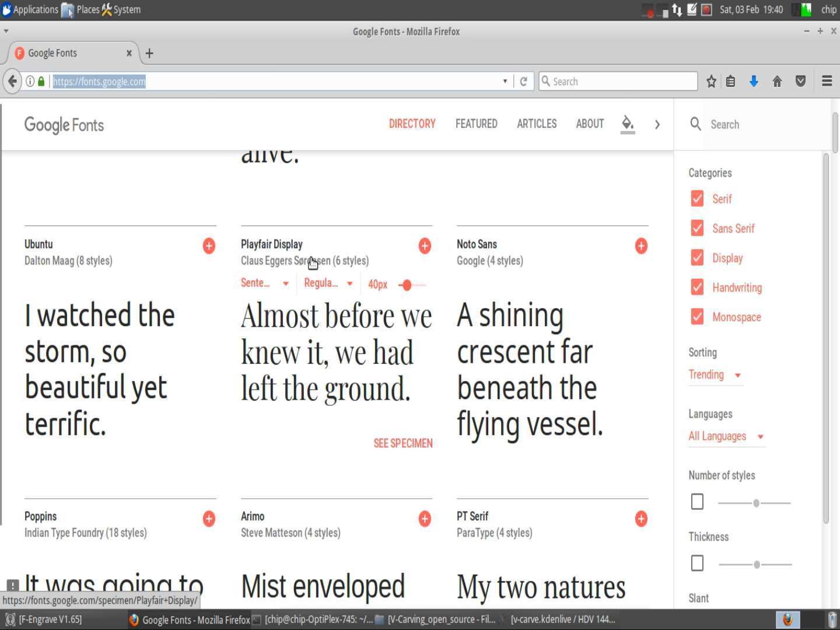Click the Google Fonts search magnifier icon
Image resolution: width=840 pixels, height=630 pixels.
(x=695, y=124)
